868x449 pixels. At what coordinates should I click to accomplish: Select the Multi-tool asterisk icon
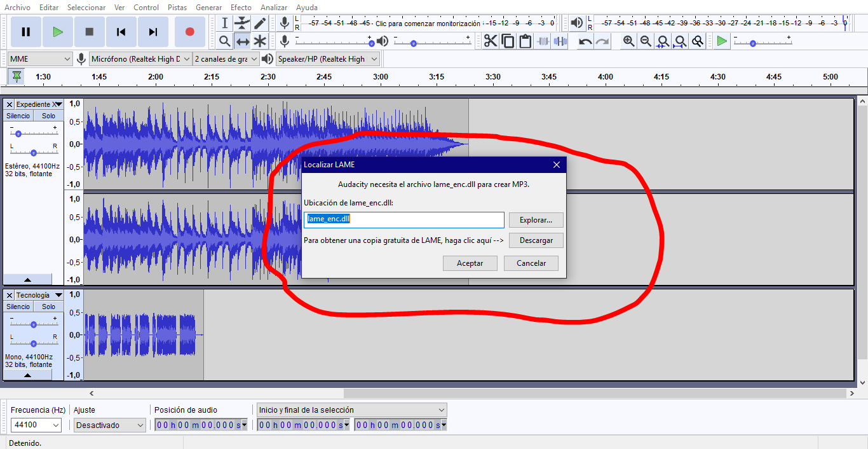tap(260, 41)
